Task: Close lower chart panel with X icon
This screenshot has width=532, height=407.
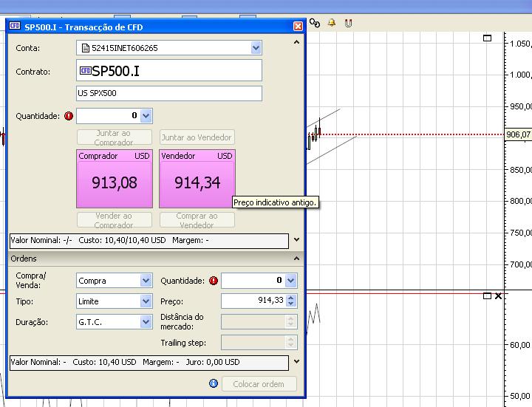Action: tap(498, 296)
